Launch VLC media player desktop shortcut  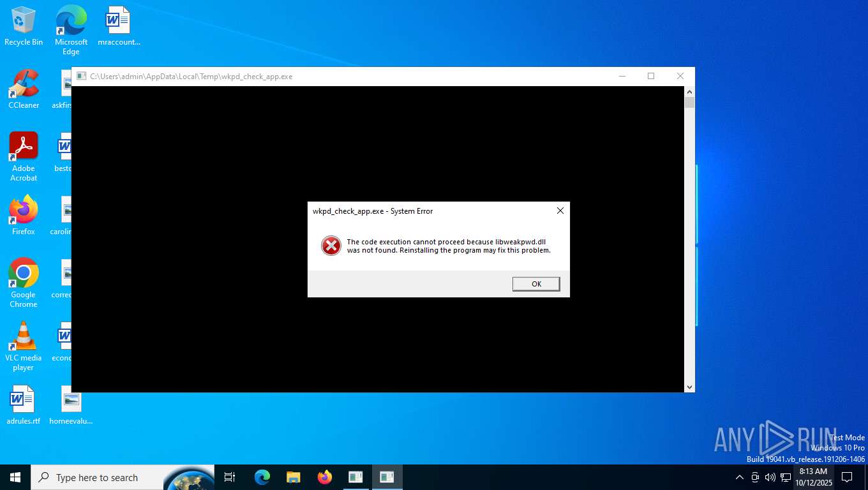point(24,346)
